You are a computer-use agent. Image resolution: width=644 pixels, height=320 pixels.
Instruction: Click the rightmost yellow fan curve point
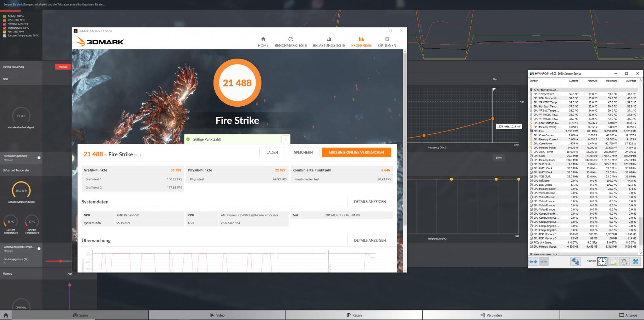coord(519,179)
